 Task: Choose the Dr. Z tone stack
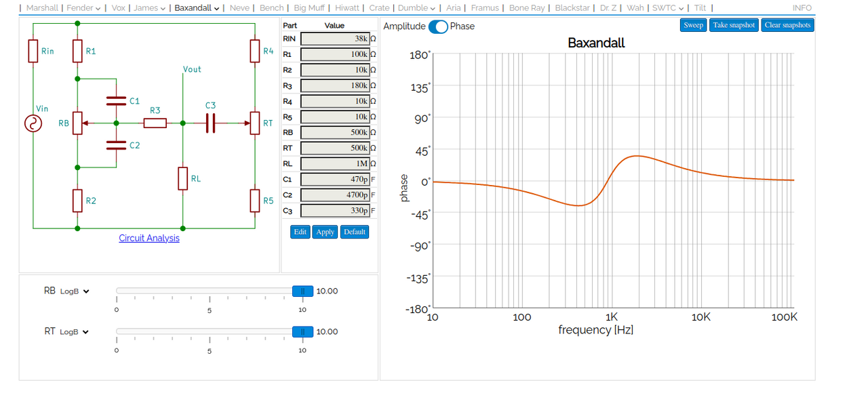609,8
